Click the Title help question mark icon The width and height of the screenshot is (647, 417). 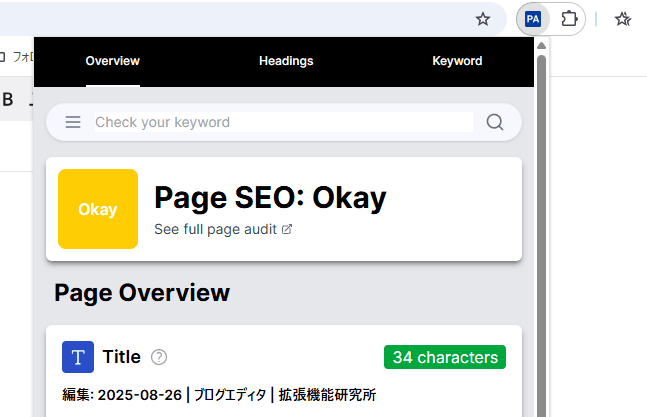[159, 357]
